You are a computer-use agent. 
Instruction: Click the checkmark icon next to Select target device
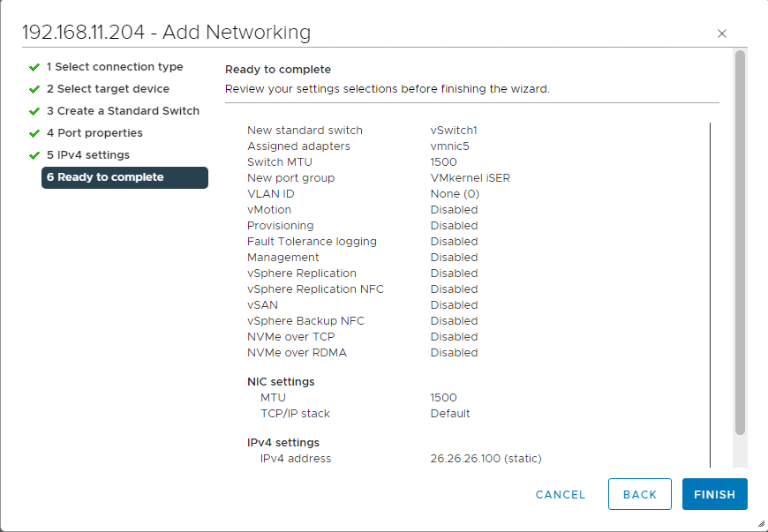[x=34, y=89]
